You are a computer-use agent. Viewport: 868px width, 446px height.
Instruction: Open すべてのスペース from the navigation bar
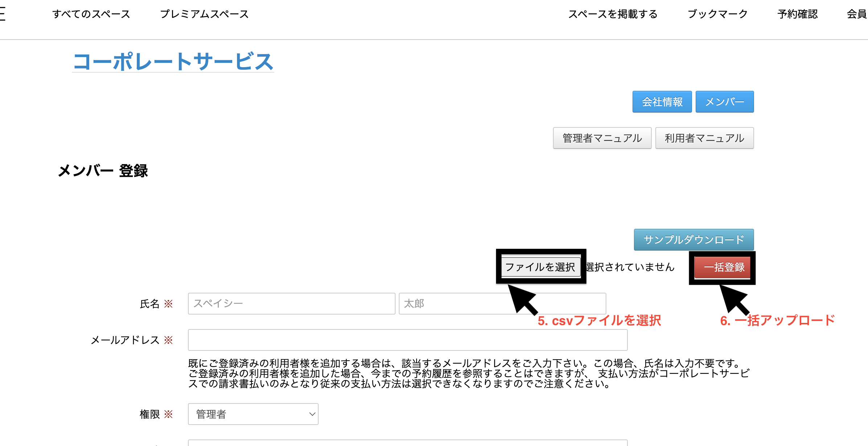pyautogui.click(x=91, y=15)
